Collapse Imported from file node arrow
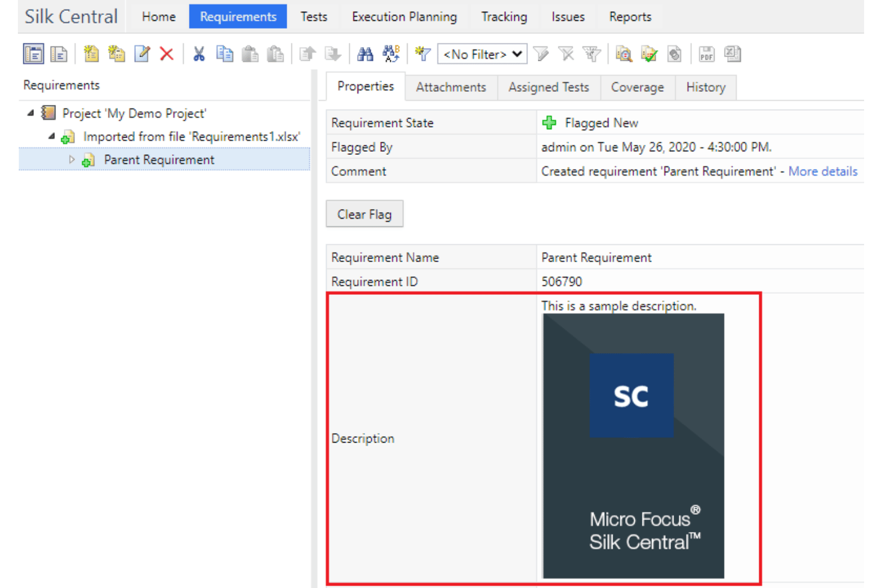Image resolution: width=882 pixels, height=588 pixels. pos(52,136)
